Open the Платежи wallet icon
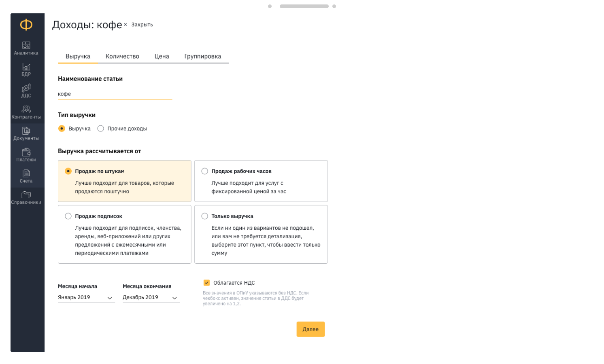This screenshot has height=364, width=604. click(26, 152)
